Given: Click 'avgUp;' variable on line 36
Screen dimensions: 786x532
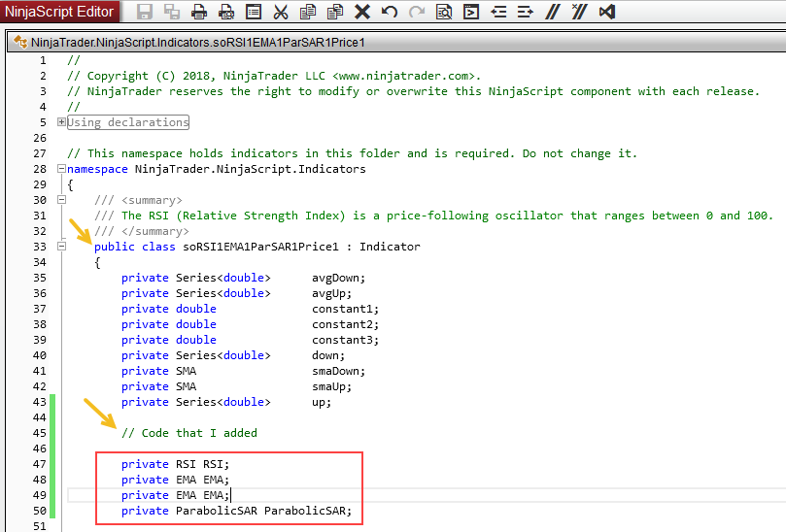Looking at the screenshot, I should (x=332, y=293).
